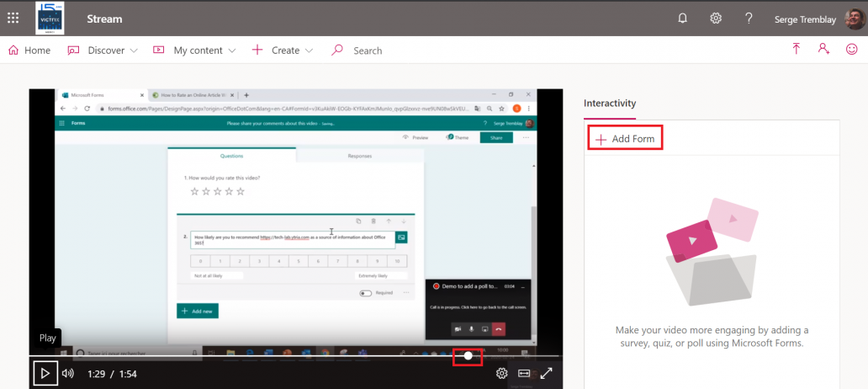Click the video time 1:29 / 1:54

[112, 374]
